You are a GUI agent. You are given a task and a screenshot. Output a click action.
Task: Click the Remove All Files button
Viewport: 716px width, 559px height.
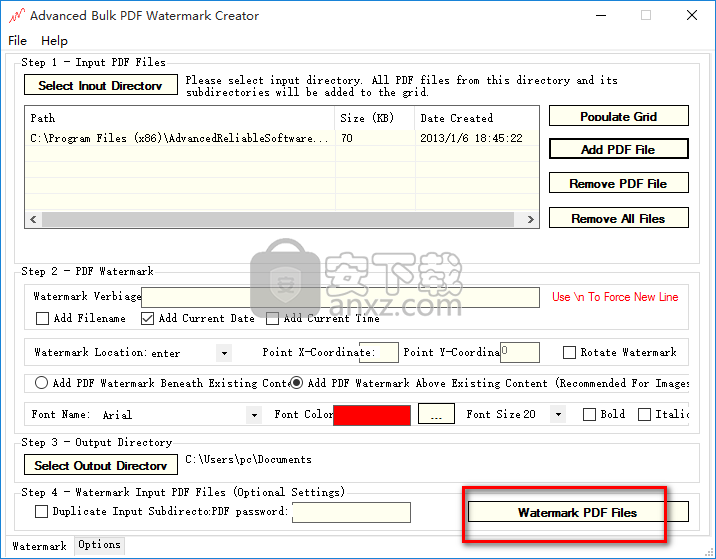pos(618,218)
